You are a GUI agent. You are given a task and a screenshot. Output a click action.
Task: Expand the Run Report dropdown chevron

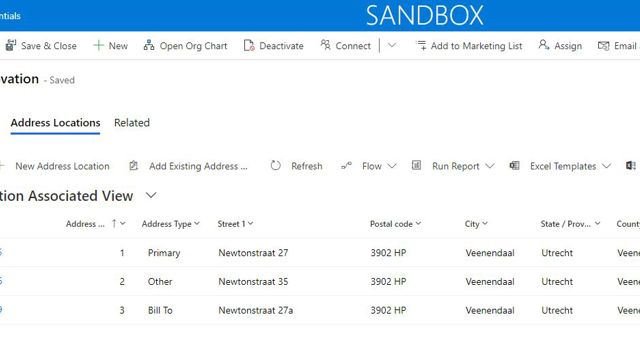click(x=490, y=166)
